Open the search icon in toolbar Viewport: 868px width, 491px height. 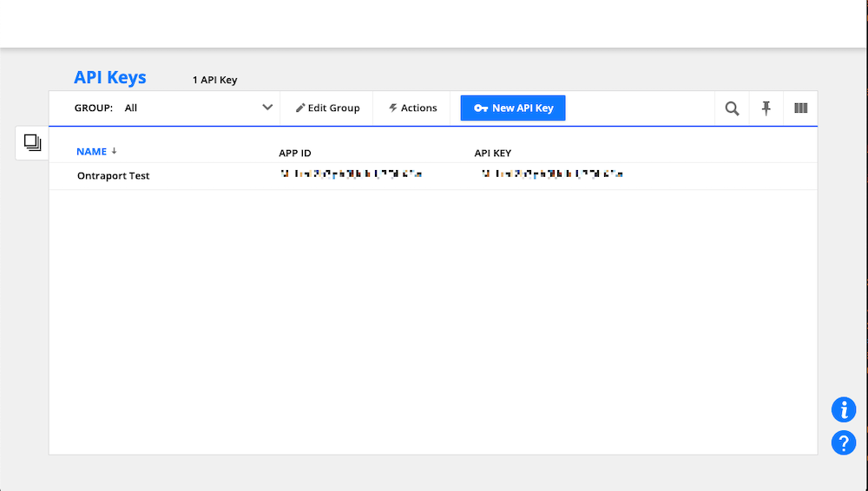(x=732, y=108)
